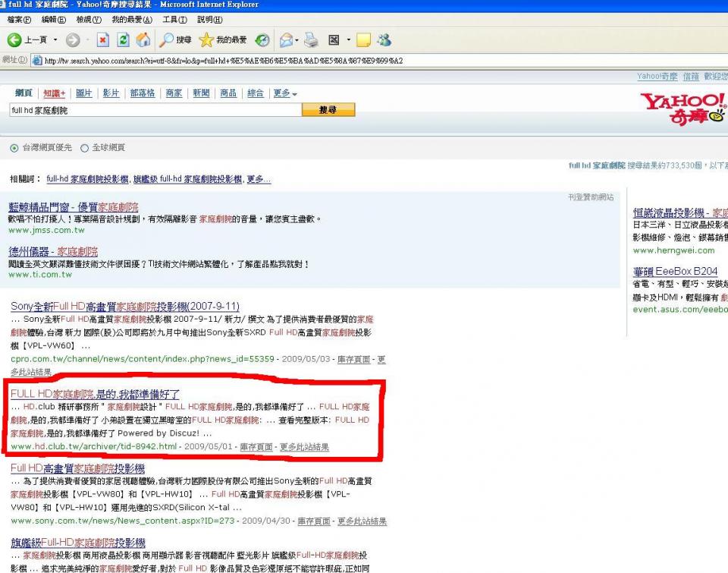This screenshot has height=573, width=728.
Task: Open the Messenger people icon
Action: [x=384, y=40]
